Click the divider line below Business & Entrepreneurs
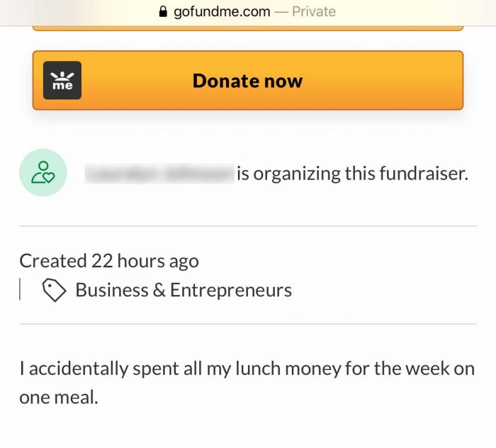Viewport: 496px width, 448px height. point(248,324)
